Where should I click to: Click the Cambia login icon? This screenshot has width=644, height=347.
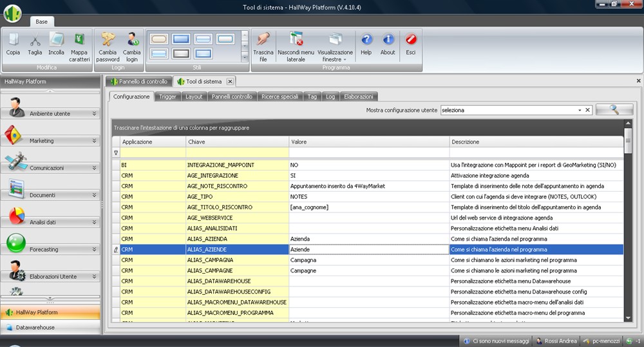coord(131,47)
